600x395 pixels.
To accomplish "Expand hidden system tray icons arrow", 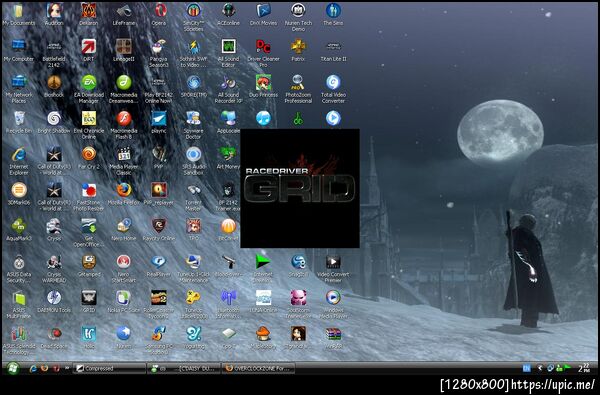I will pos(540,368).
